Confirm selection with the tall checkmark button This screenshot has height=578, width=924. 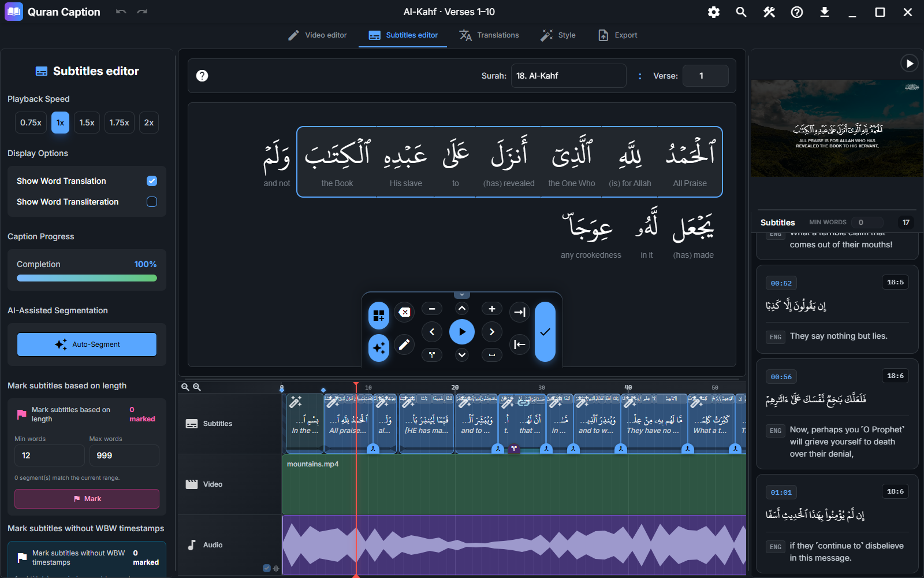(545, 332)
